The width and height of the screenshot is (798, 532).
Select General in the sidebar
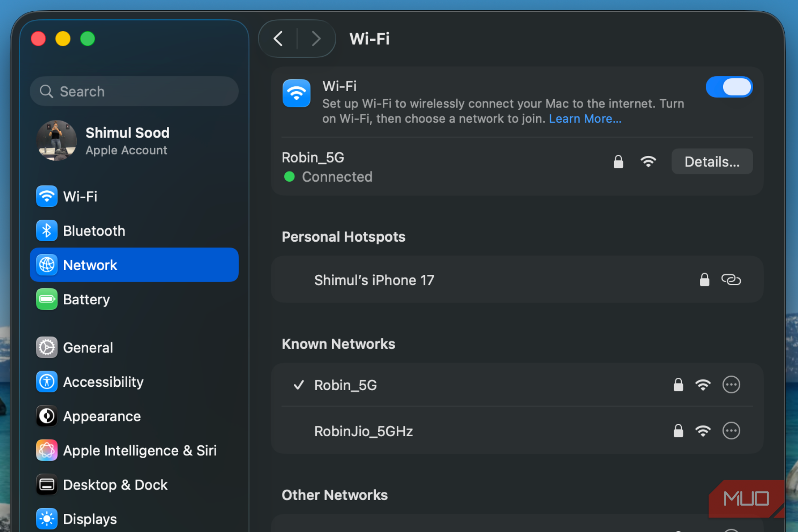[x=134, y=347]
